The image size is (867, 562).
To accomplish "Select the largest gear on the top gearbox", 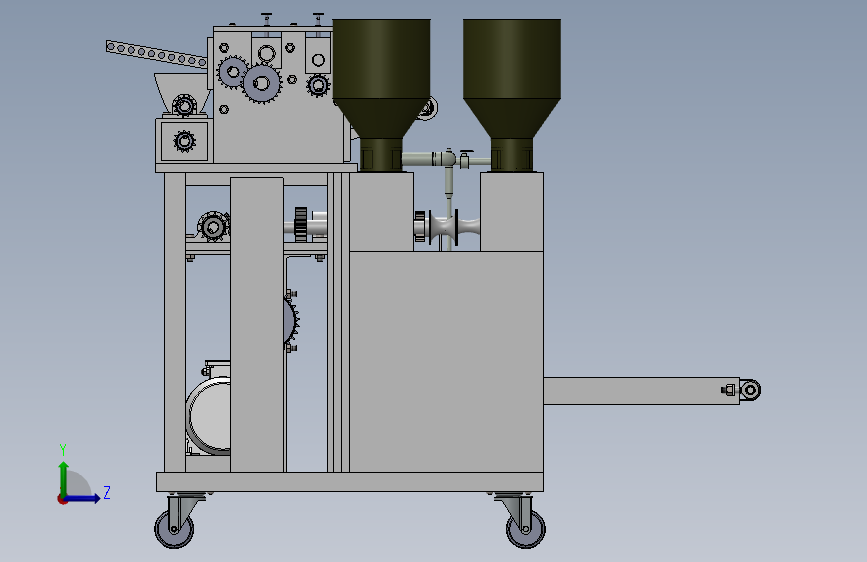I will click(x=262, y=84).
